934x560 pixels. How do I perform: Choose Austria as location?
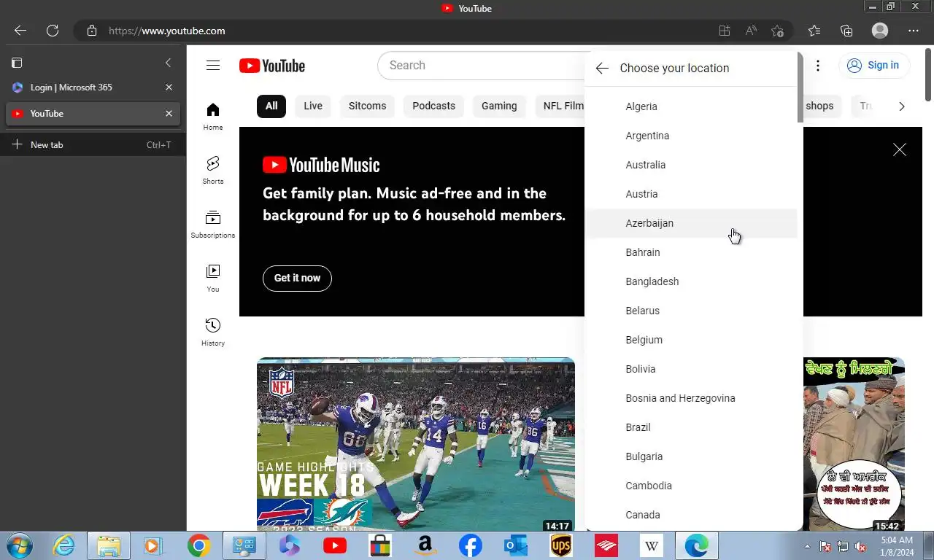(x=691, y=194)
